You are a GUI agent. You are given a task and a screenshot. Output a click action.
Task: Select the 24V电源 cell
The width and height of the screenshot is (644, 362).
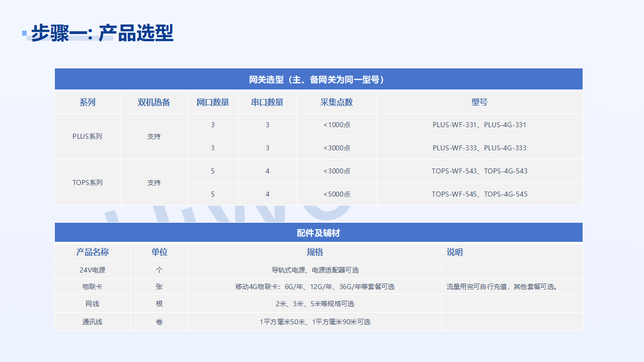click(x=93, y=270)
